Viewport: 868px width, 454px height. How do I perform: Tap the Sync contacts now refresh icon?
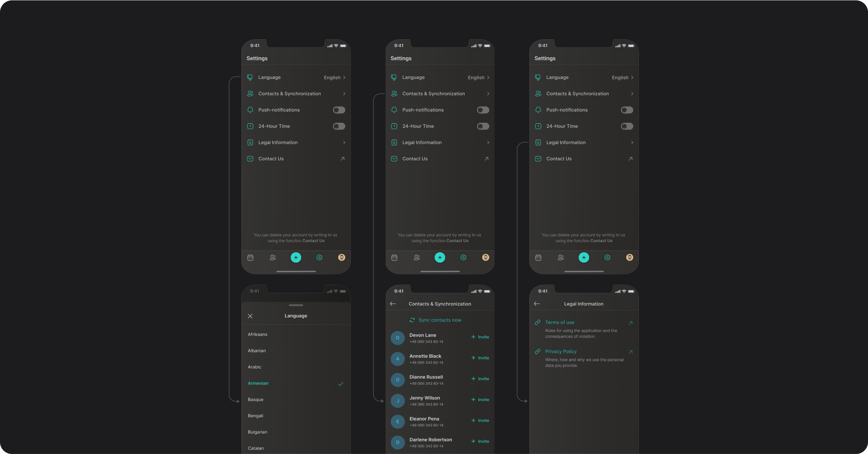click(412, 320)
